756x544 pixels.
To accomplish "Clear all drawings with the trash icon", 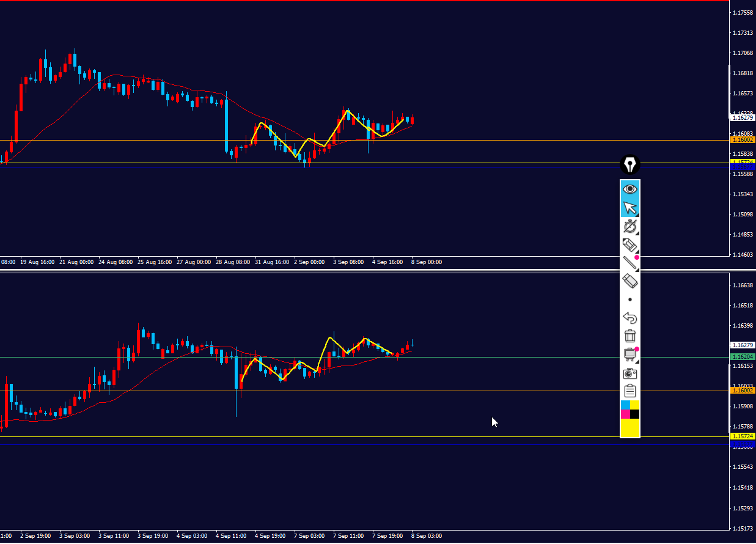I will point(630,336).
